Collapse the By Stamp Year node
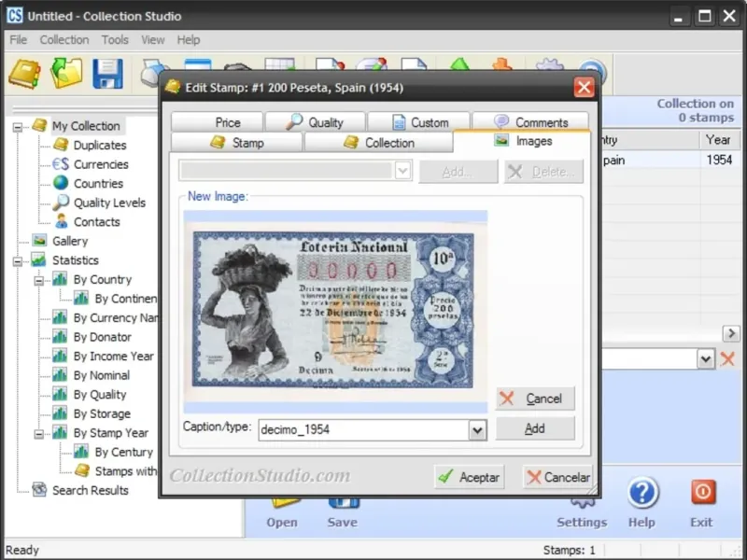 click(39, 434)
